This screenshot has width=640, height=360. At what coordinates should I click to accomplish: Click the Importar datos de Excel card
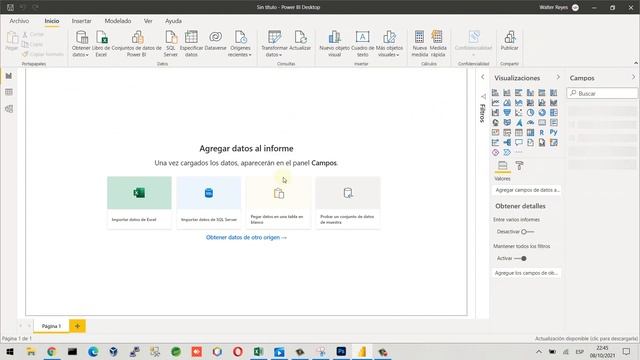[x=139, y=203]
